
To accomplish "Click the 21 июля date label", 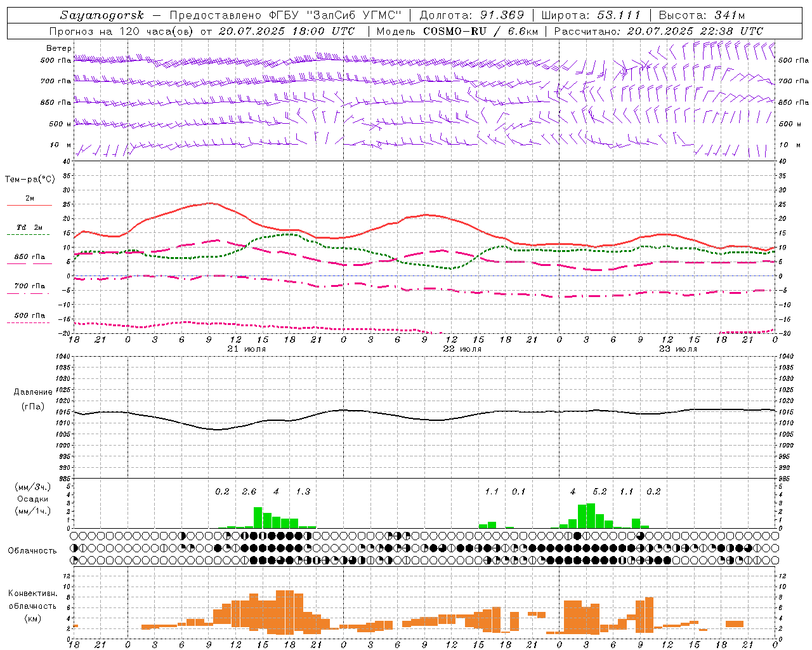I will tap(247, 349).
